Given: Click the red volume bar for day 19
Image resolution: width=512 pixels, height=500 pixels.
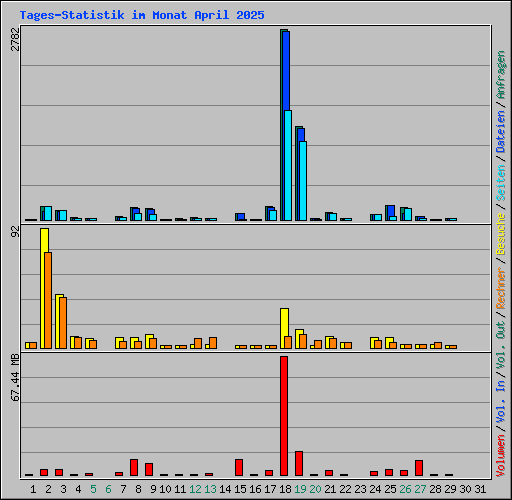Looking at the screenshot, I should (x=299, y=463).
